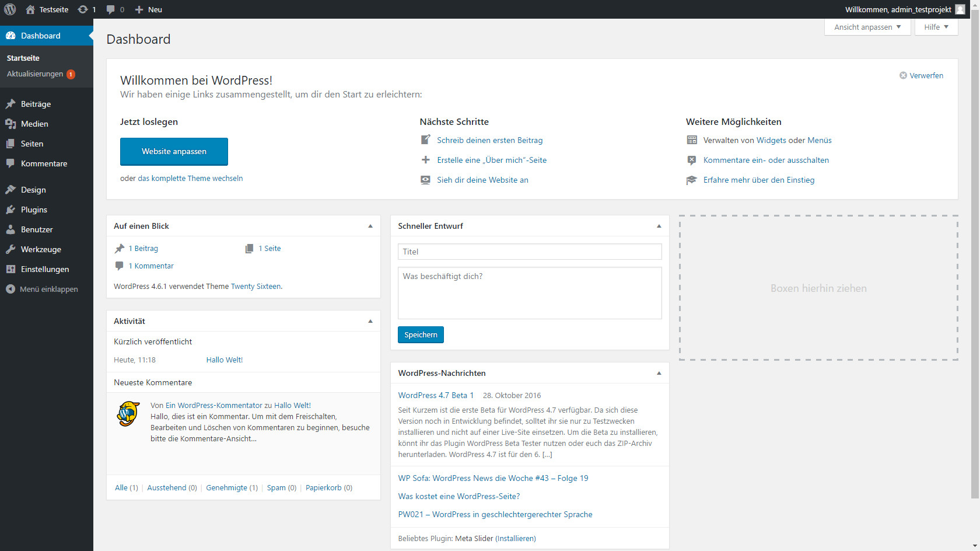This screenshot has width=980, height=551.
Task: Open the Werkzeuge menu
Action: (47, 249)
